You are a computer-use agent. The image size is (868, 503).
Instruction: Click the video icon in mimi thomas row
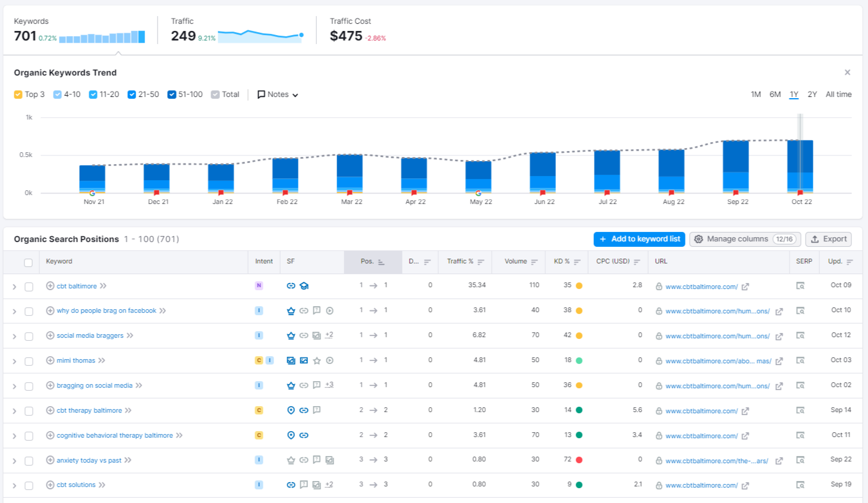coord(330,360)
